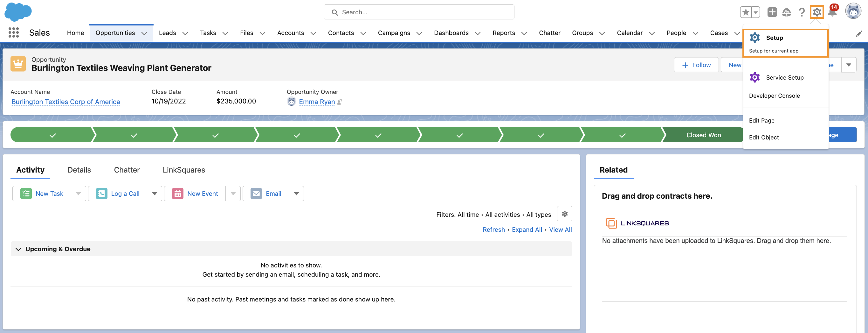Expand the Reports tab dropdown chevron
This screenshot has width=868, height=333.
point(524,33)
